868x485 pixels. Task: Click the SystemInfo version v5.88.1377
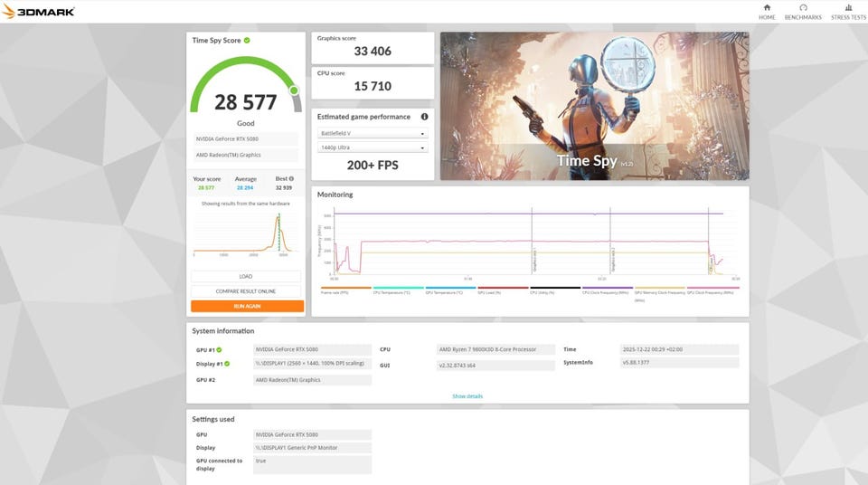[x=679, y=363]
